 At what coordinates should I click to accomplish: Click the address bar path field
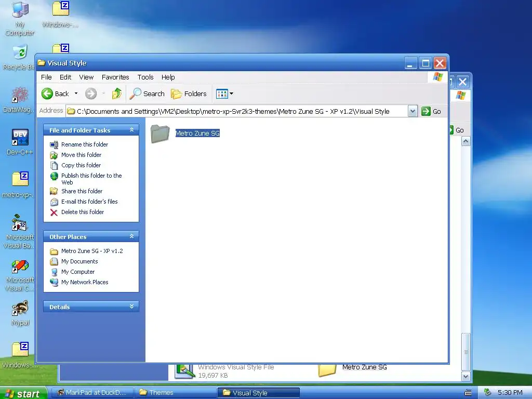pos(237,111)
